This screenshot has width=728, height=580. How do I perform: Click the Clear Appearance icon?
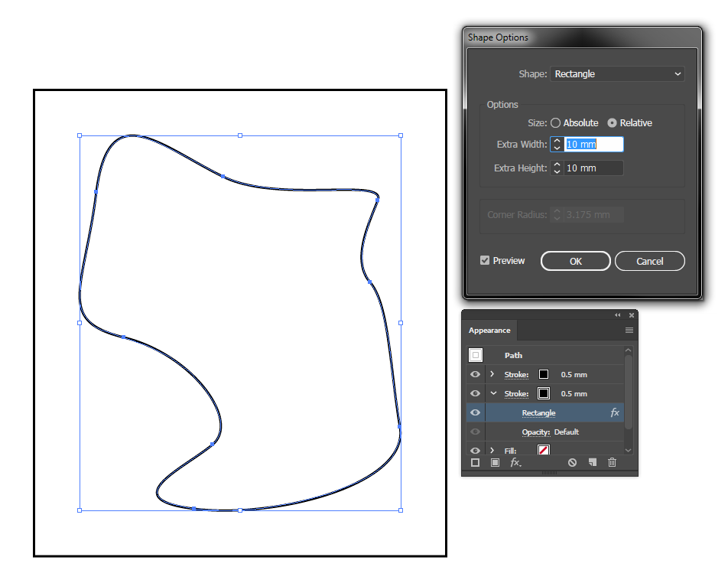point(574,462)
